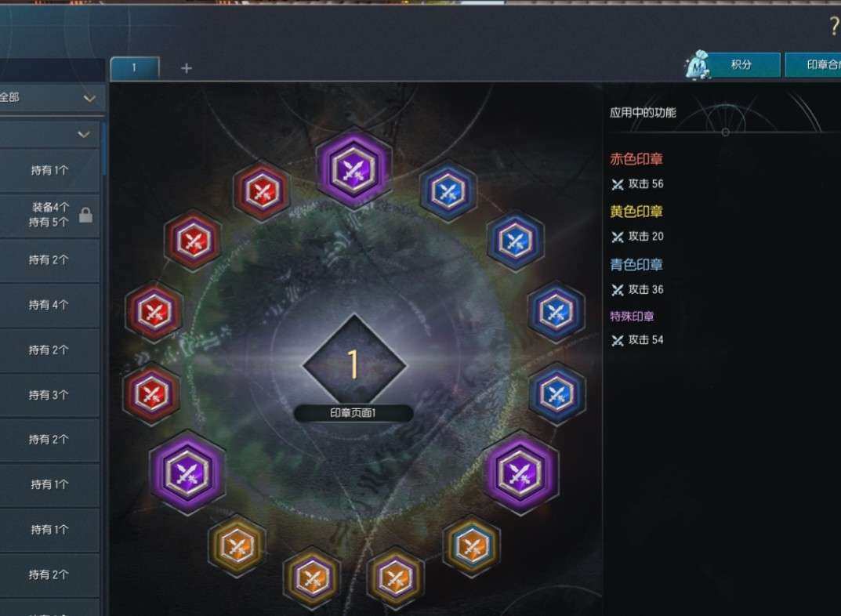Image resolution: width=841 pixels, height=616 pixels.
Task: Select the leftmost orange seal slot
Action: pyautogui.click(x=237, y=545)
